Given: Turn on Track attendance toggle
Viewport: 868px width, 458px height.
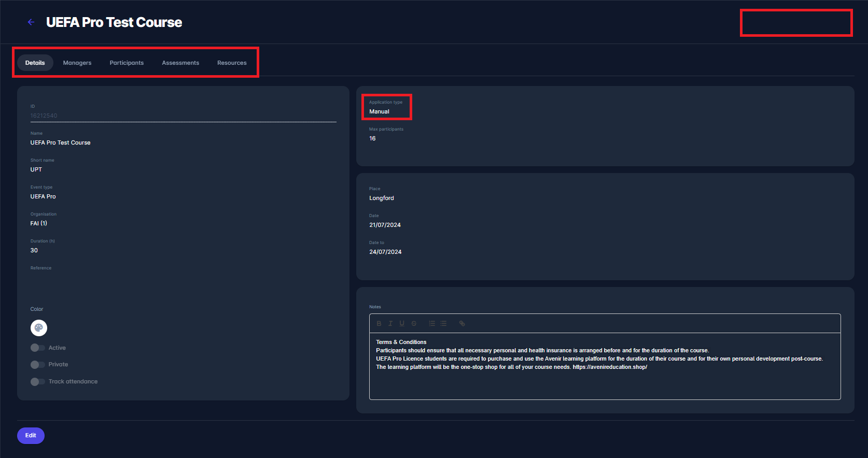Looking at the screenshot, I should (38, 382).
